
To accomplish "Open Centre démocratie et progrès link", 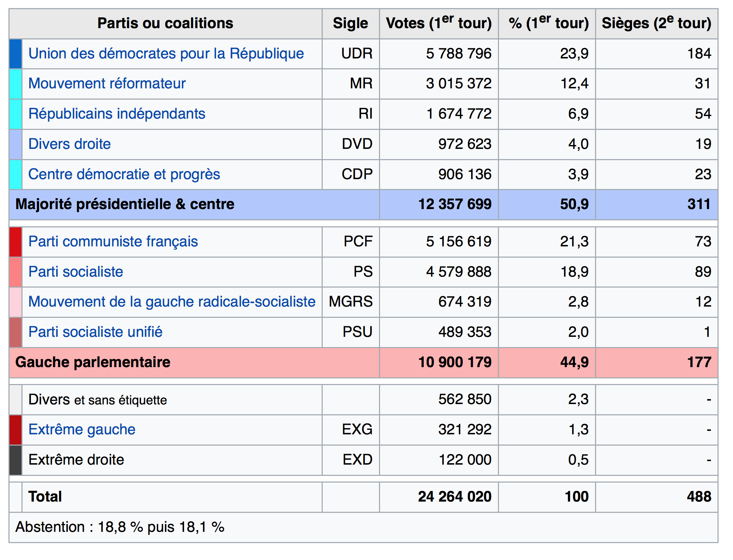I will [x=124, y=174].
